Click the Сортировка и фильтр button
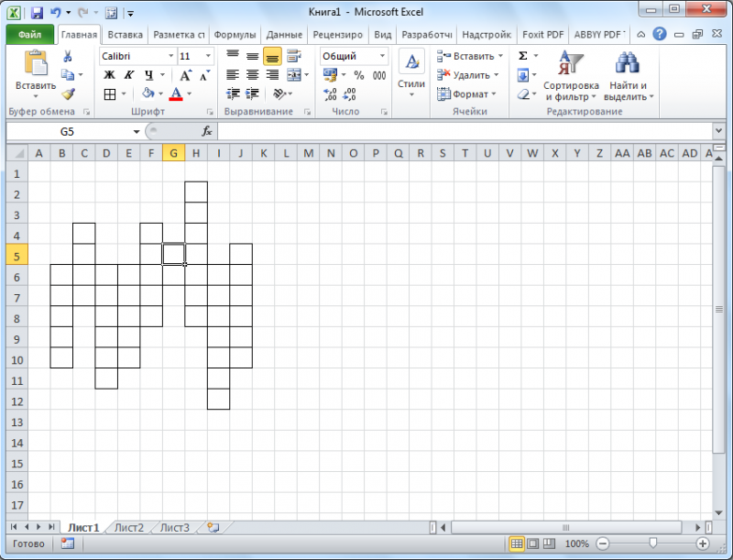 tap(571, 76)
